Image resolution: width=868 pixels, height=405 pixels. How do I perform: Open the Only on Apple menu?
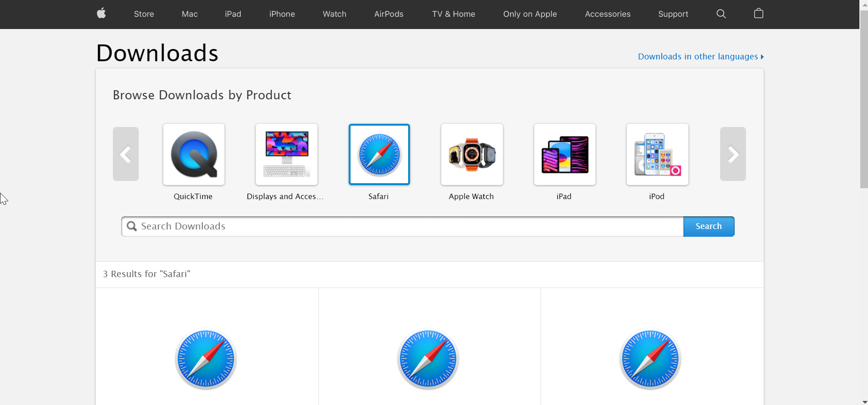pos(530,14)
